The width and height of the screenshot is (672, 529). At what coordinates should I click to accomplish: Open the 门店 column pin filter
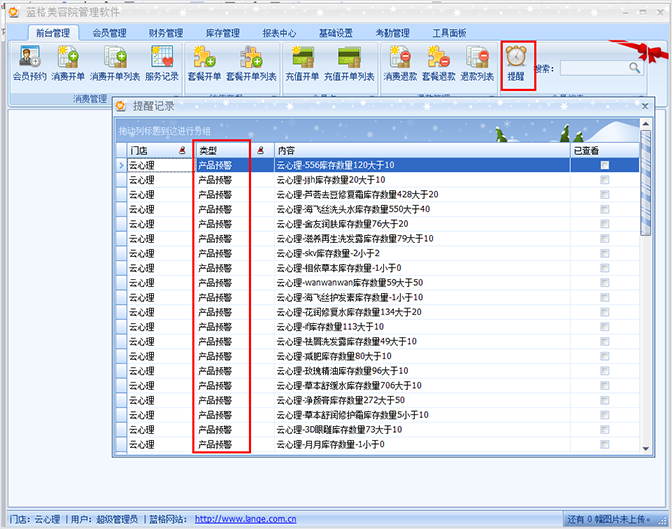point(182,150)
